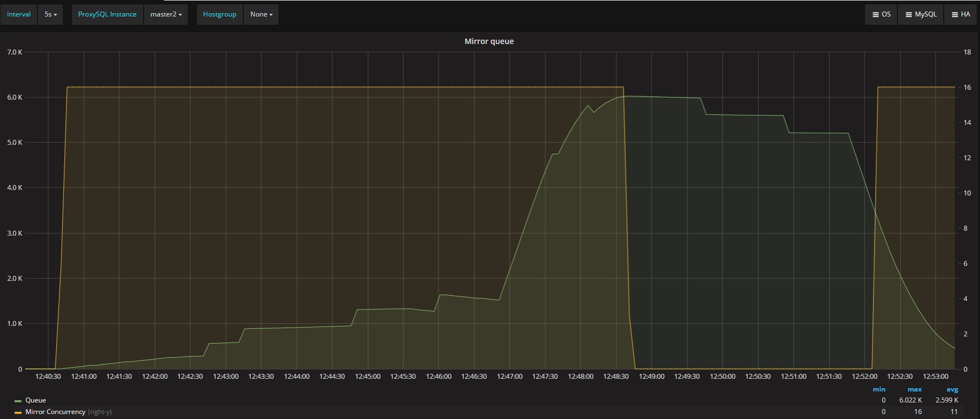Click the 12:45:00 time axis label
Screen dimensions: 980x419
click(x=368, y=377)
